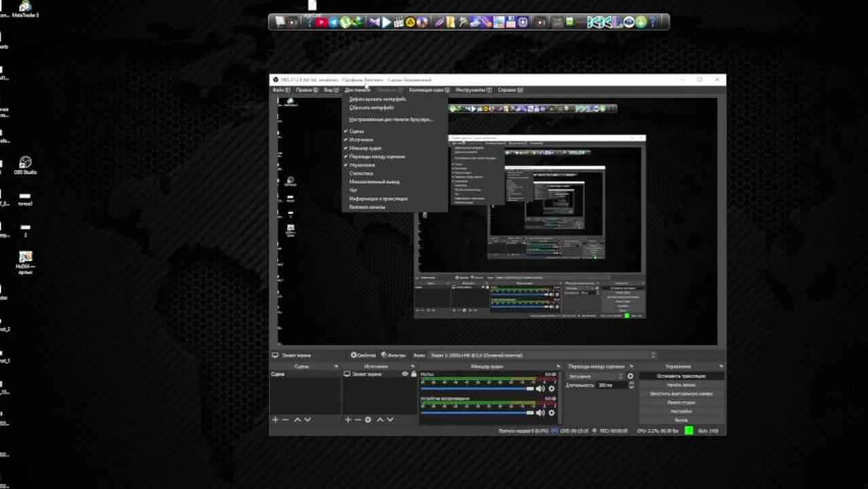Viewport: 868px width, 489px height.
Task: Remove the selected scene with minus icon
Action: click(285, 420)
